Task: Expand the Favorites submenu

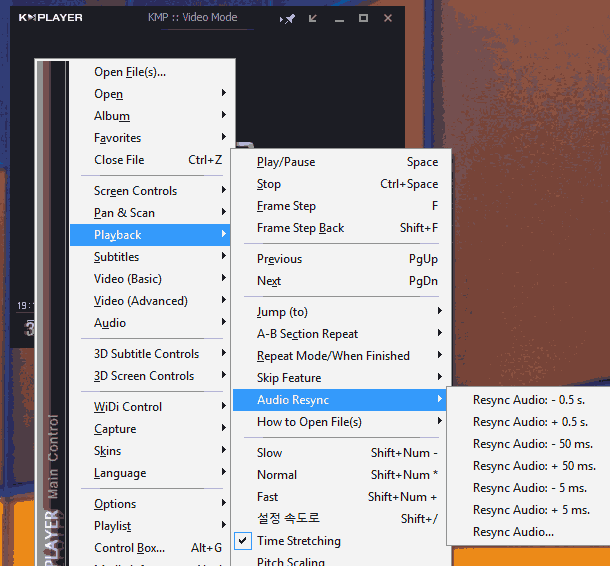Action: (x=152, y=138)
